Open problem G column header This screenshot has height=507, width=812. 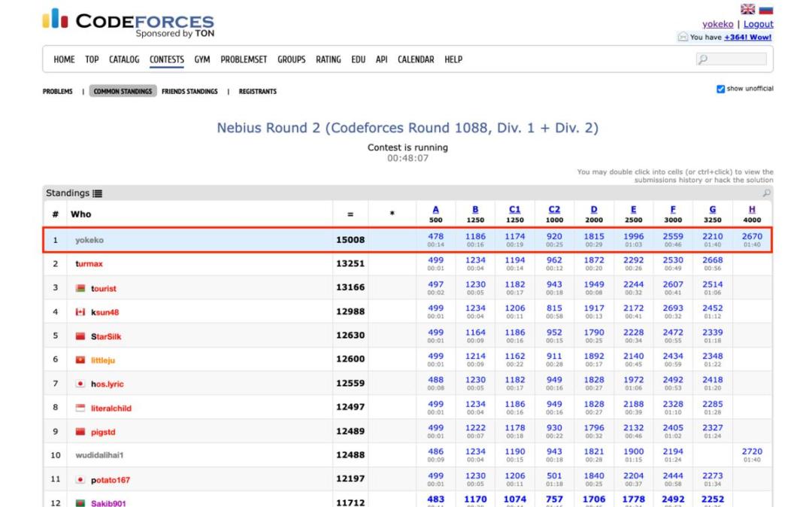click(713, 209)
